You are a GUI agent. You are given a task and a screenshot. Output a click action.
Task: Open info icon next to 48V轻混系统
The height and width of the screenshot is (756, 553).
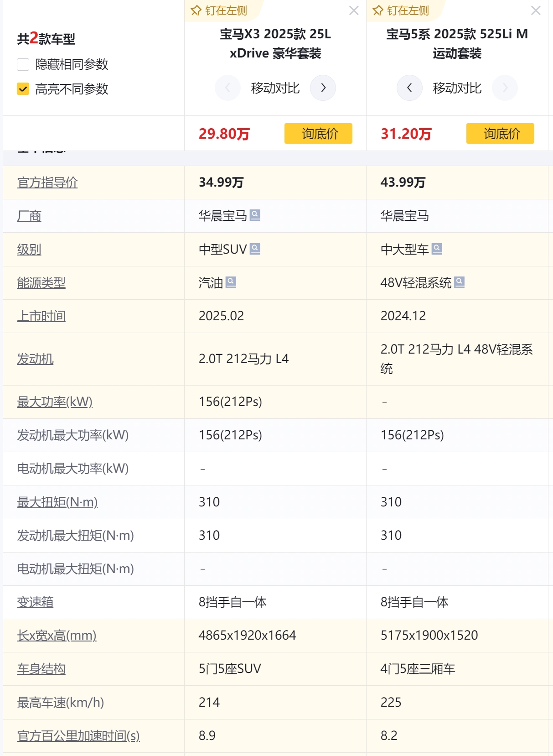coord(460,282)
